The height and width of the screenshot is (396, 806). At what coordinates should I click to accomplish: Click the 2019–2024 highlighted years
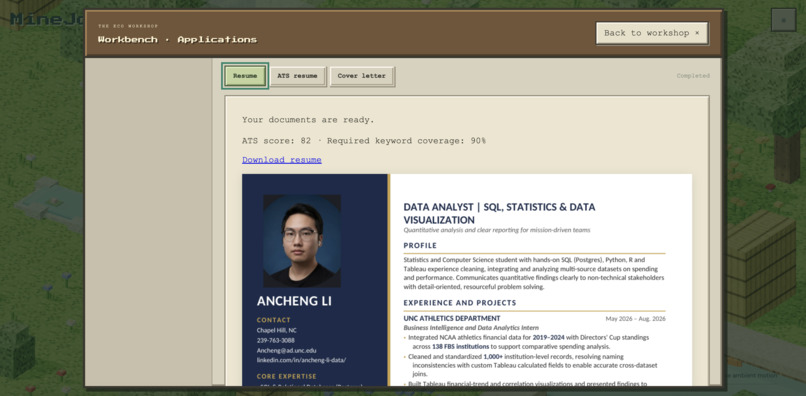(x=548, y=337)
